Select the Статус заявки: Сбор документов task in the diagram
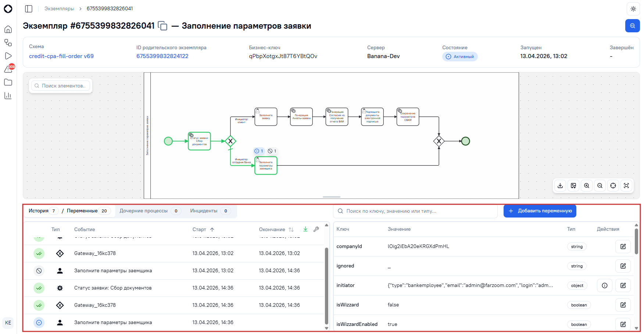This screenshot has height=334, width=644. click(x=199, y=141)
